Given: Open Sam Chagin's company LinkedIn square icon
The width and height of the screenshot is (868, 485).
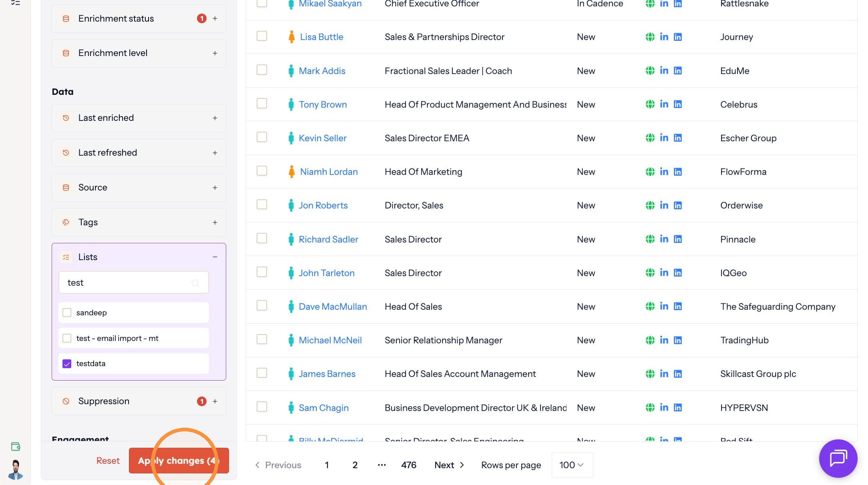Looking at the screenshot, I should pos(678,408).
